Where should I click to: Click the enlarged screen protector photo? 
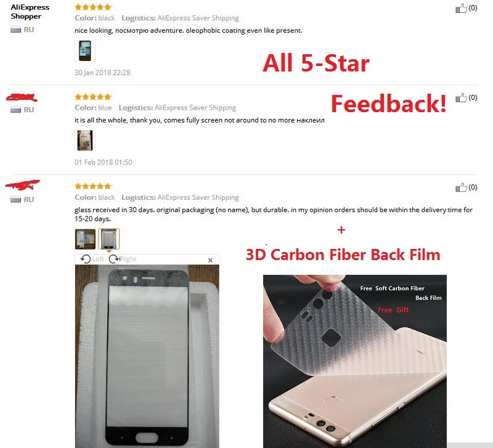pyautogui.click(x=147, y=356)
